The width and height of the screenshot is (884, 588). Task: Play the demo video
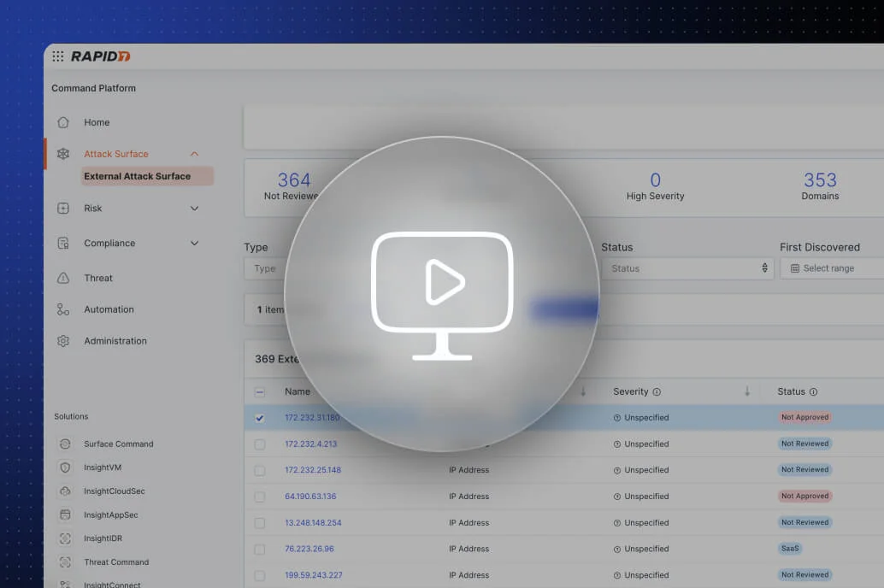point(442,294)
